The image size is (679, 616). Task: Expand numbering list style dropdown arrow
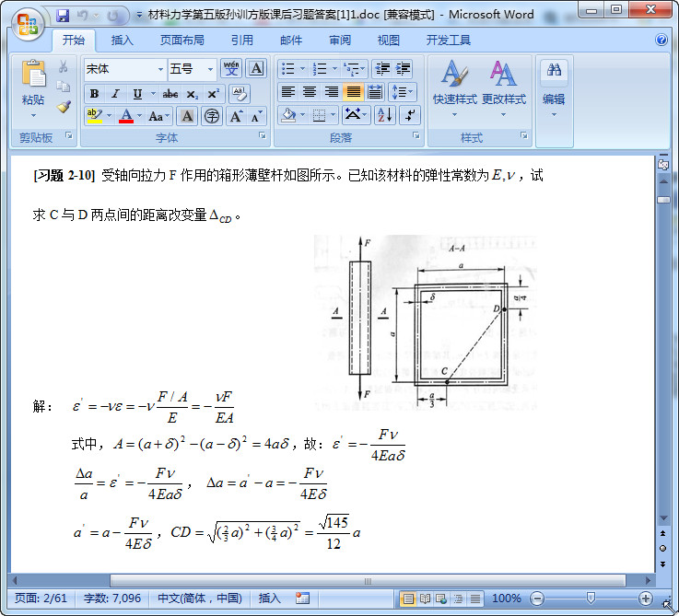[334, 68]
